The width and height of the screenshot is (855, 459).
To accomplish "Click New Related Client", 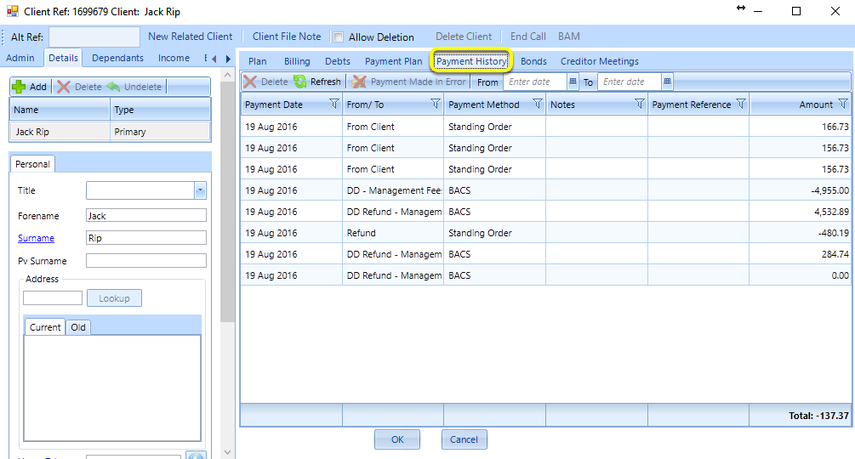I will coord(190,37).
